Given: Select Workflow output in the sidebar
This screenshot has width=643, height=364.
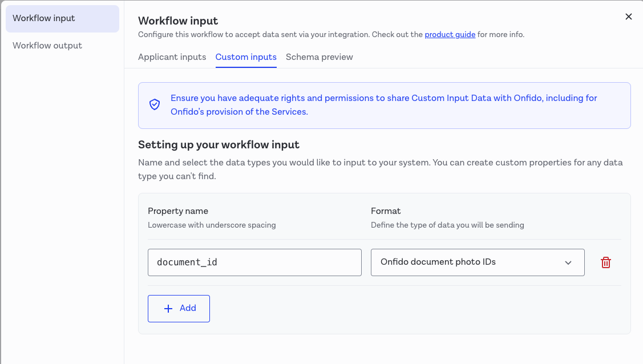Looking at the screenshot, I should point(47,45).
